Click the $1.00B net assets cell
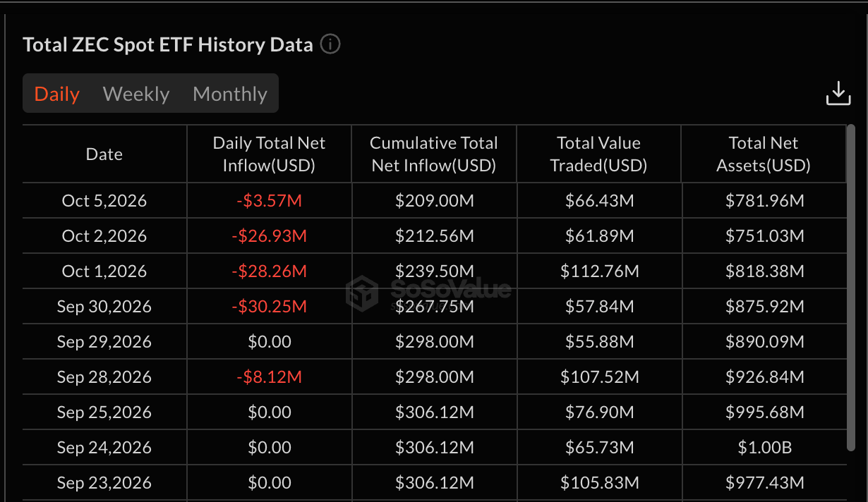Viewport: 868px width, 502px height. point(764,448)
